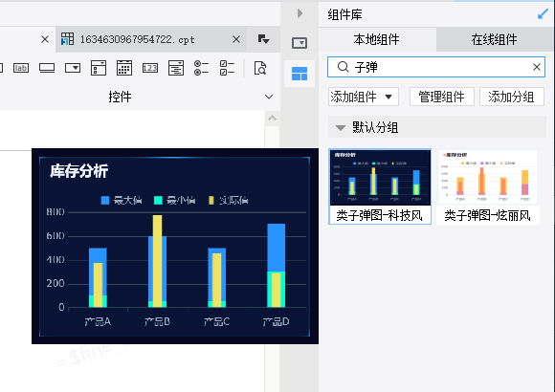Switch to the 在线组件 tab
This screenshot has width=555, height=392.
point(495,39)
